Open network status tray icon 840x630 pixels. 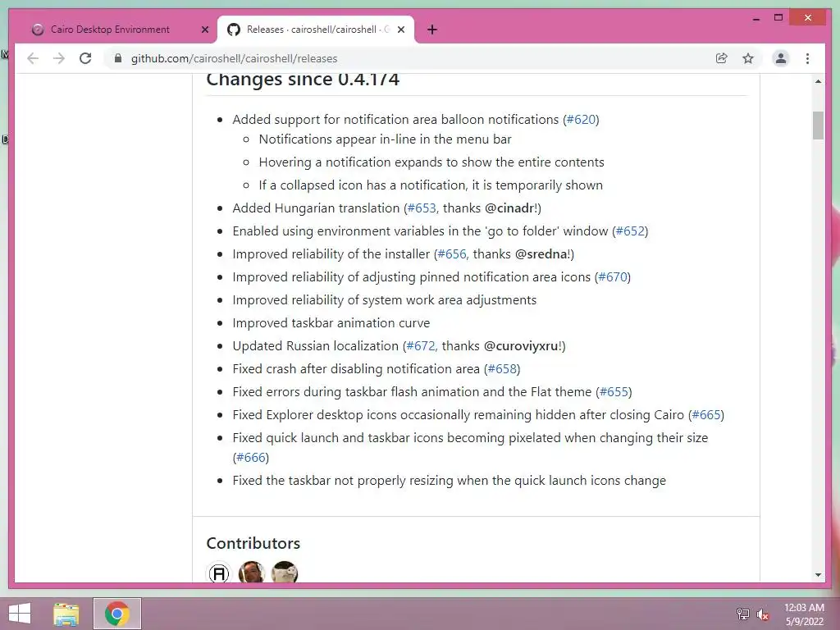point(742,614)
